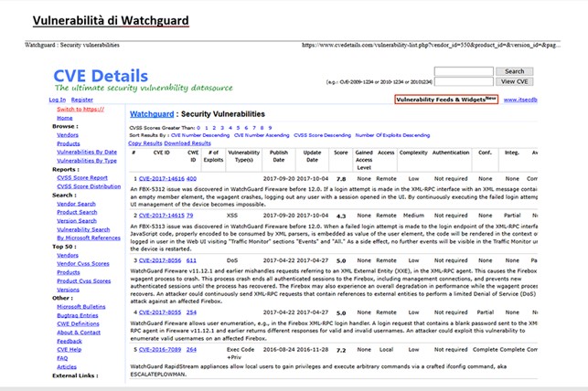
Task: Open Products under Browse
Action: coord(69,143)
